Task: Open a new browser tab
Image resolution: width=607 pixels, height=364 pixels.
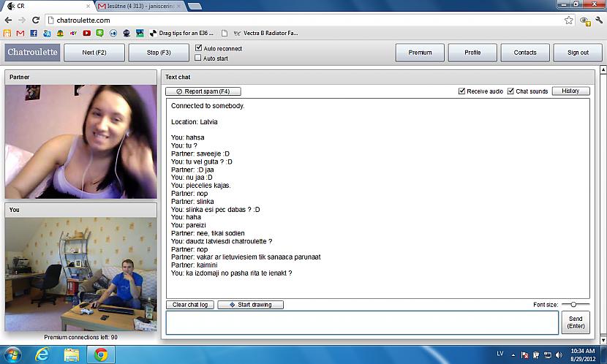Action: [x=195, y=6]
